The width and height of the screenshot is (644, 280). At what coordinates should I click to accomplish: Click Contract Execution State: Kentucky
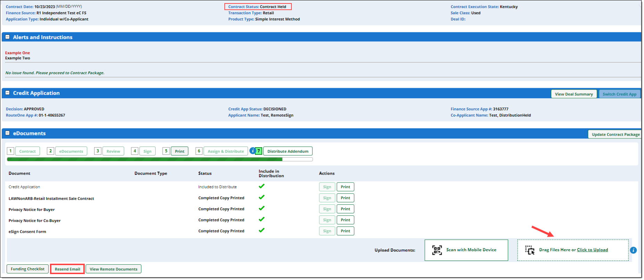(x=484, y=7)
